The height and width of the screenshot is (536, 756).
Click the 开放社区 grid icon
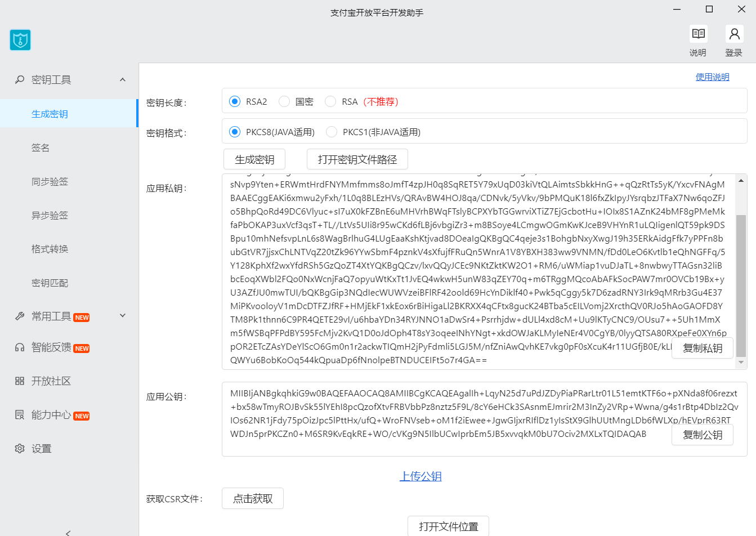pos(20,381)
